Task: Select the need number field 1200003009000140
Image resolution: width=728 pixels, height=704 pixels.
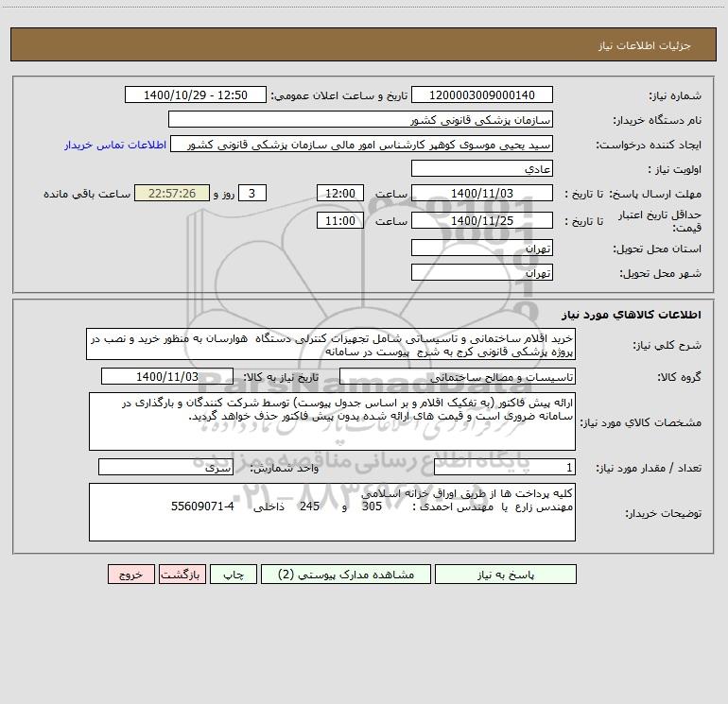Action: [x=482, y=94]
